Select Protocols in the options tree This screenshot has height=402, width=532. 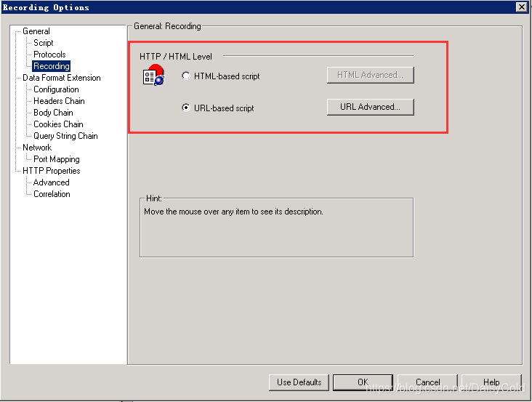(x=49, y=55)
